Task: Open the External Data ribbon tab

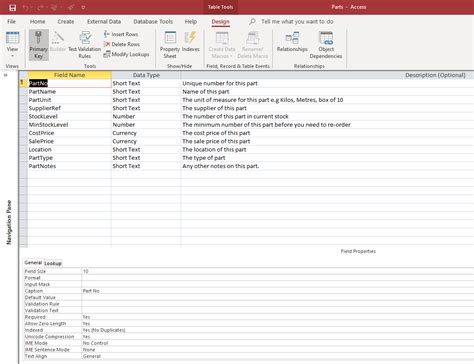Action: (104, 22)
